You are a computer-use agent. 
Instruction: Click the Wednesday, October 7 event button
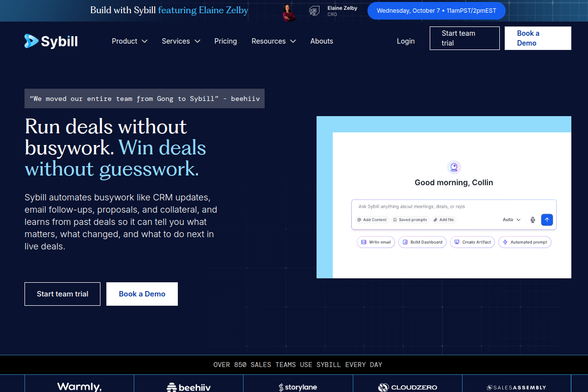click(x=436, y=10)
